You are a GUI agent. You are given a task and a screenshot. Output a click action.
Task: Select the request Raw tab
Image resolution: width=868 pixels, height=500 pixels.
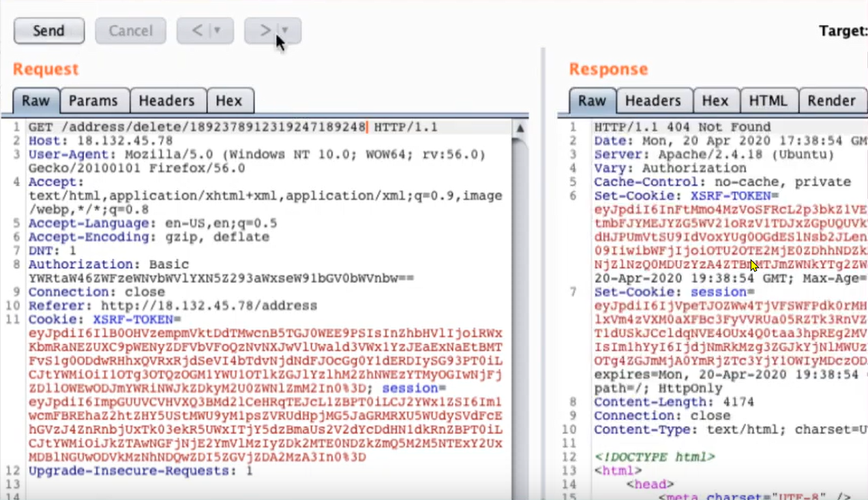pos(35,101)
